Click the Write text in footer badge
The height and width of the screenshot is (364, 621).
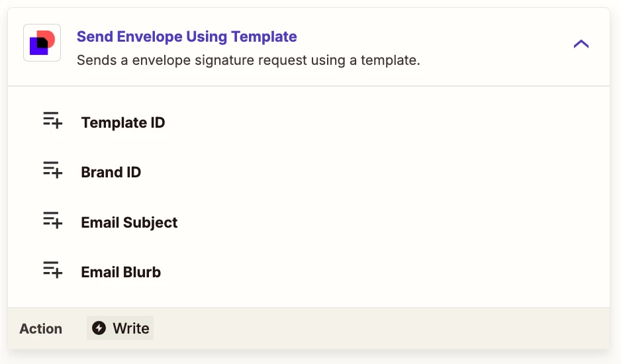click(131, 328)
